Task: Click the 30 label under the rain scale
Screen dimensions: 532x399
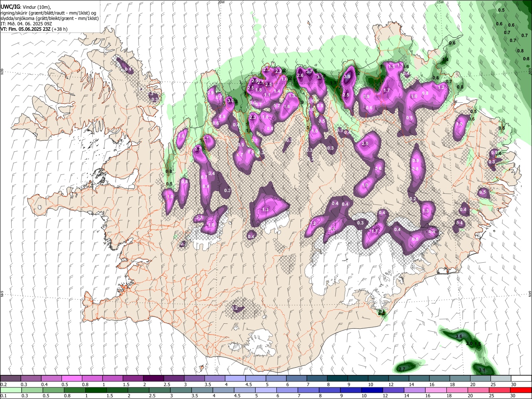Action: tap(514, 397)
